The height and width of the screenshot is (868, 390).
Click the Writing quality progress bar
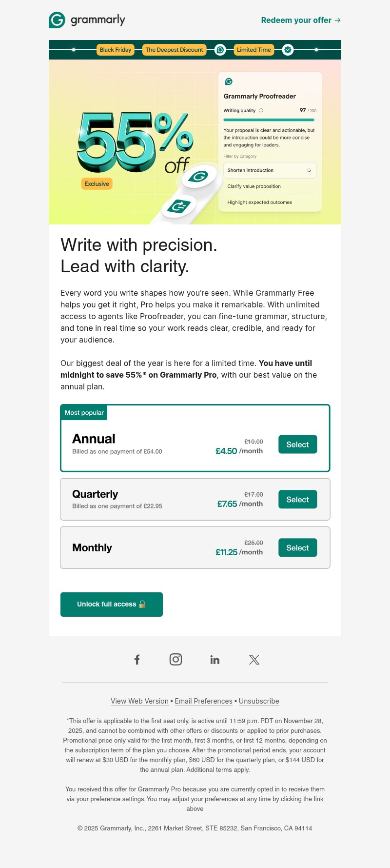click(269, 120)
